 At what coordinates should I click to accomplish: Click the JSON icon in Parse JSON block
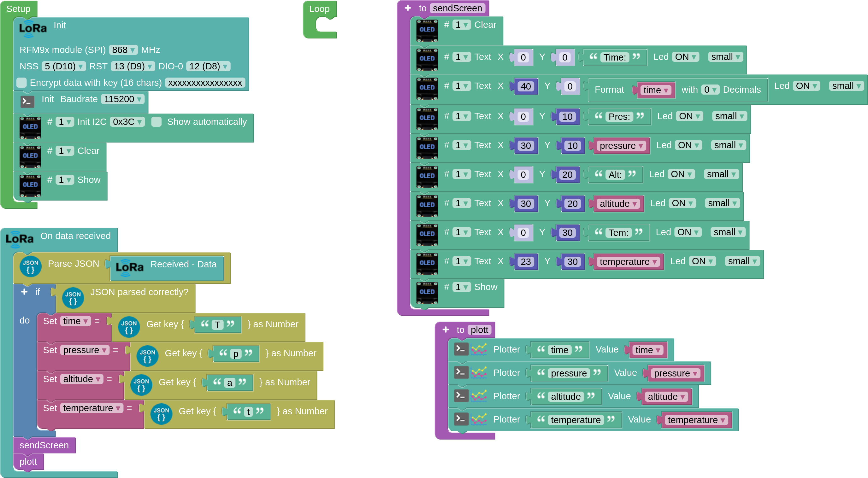30,266
